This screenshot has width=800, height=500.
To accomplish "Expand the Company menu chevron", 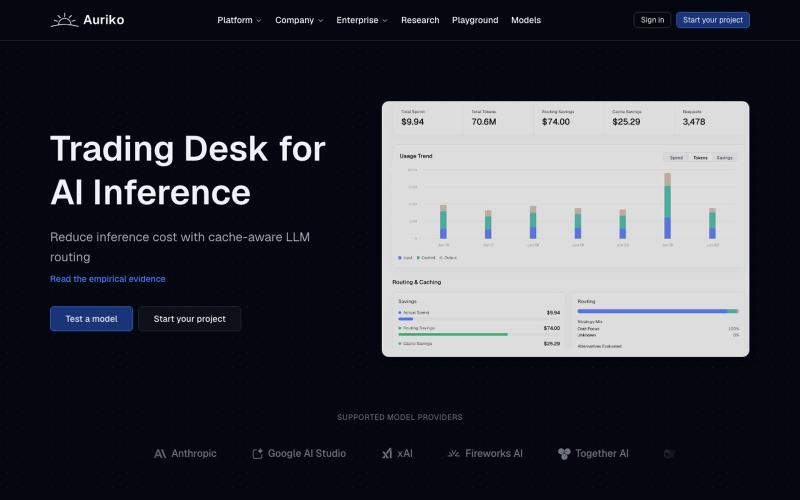I will 320,20.
